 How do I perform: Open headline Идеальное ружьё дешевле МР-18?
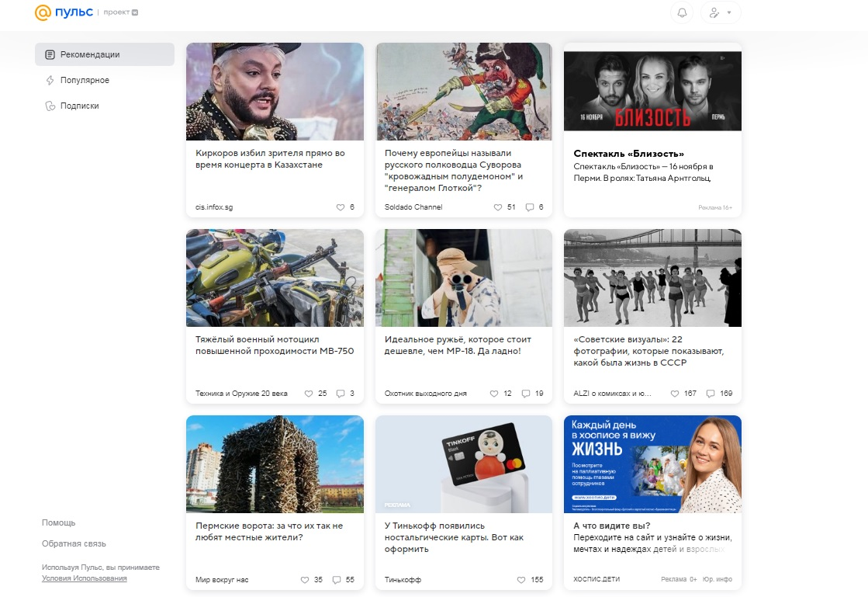tap(458, 345)
